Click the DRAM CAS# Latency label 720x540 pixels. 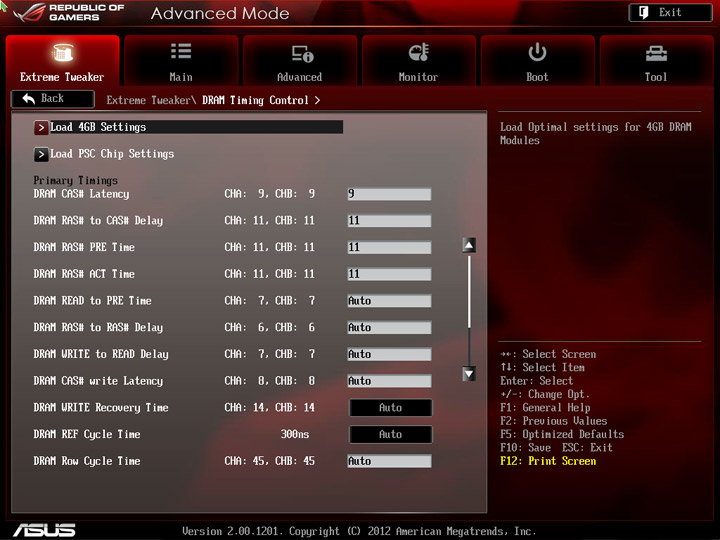81,194
